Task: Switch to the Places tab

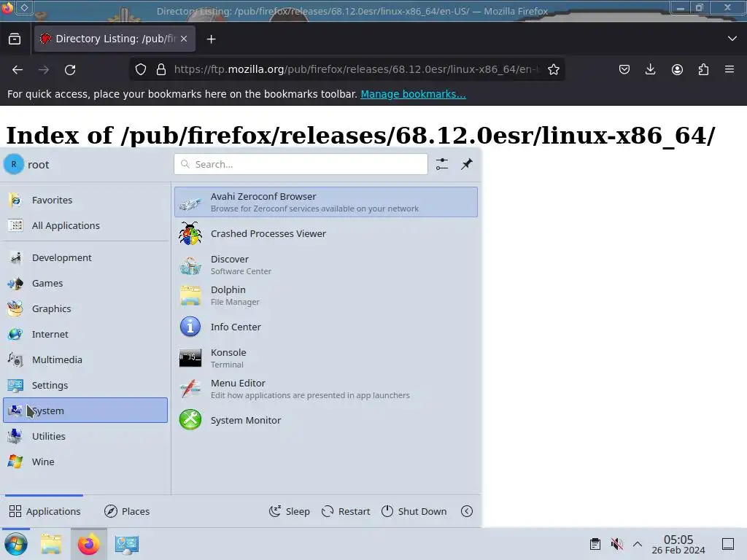Action: point(127,511)
